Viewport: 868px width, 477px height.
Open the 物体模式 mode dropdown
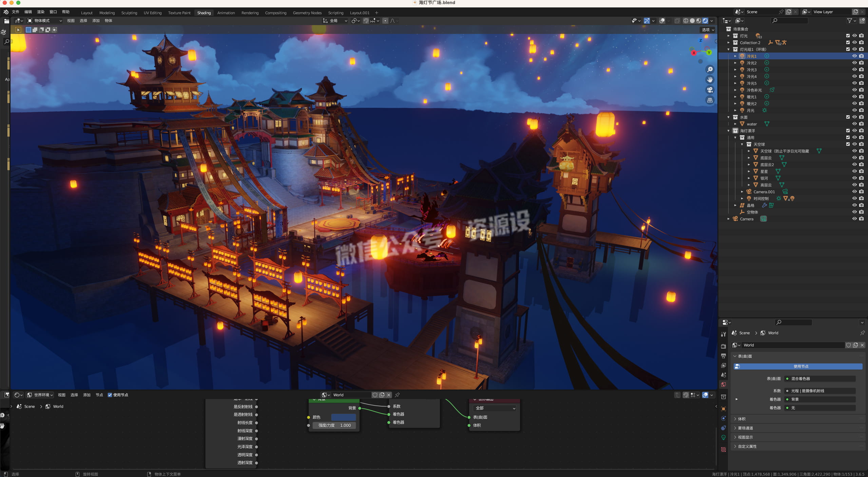pos(45,21)
